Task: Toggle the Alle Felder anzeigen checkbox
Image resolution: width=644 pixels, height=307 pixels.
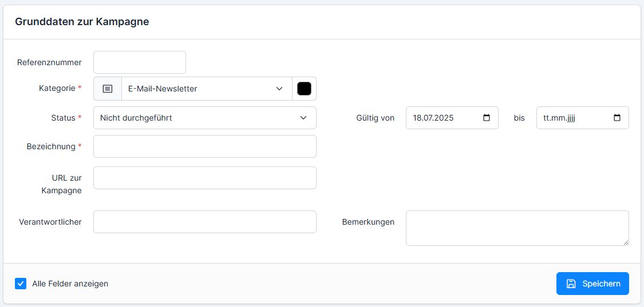Action: (x=21, y=284)
